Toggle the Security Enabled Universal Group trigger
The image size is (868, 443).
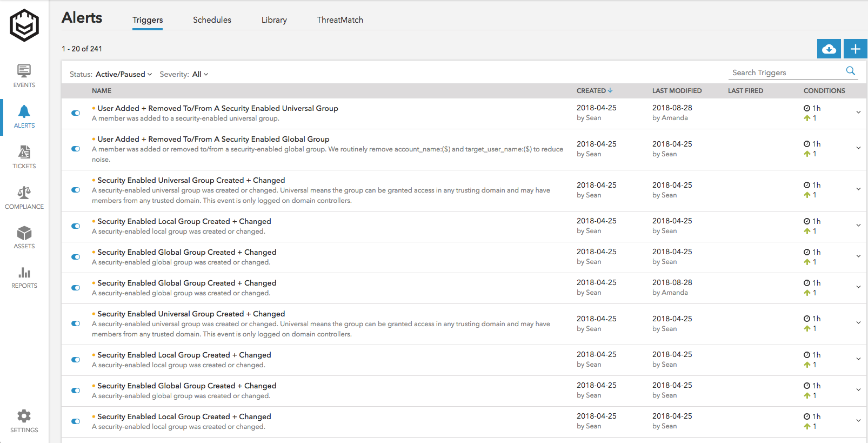(x=76, y=190)
